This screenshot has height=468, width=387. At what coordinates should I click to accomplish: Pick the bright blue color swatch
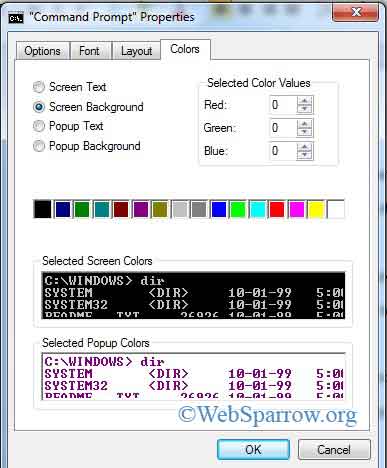[x=219, y=209]
